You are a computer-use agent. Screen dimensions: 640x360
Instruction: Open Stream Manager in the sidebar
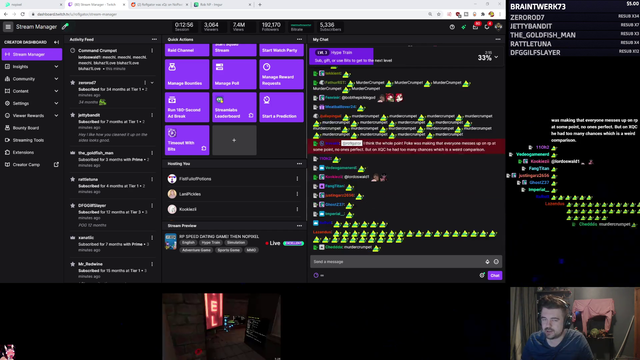[x=32, y=54]
